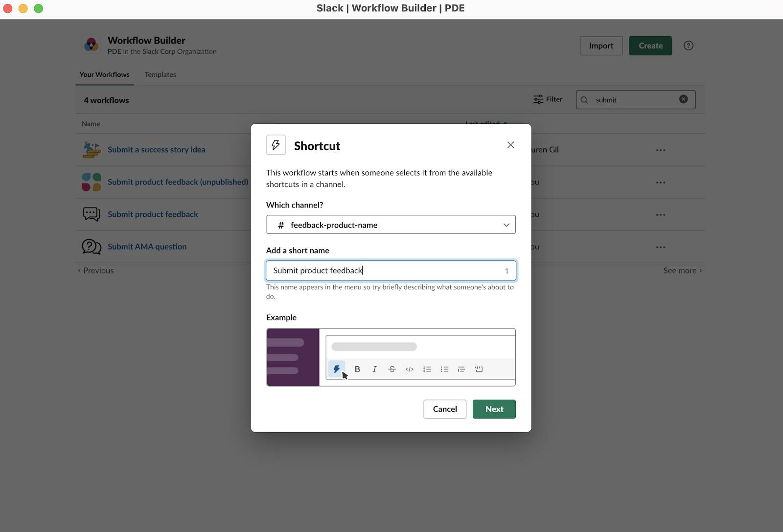
Task: Click the macOS yellow minimize window button
Action: (23, 8)
